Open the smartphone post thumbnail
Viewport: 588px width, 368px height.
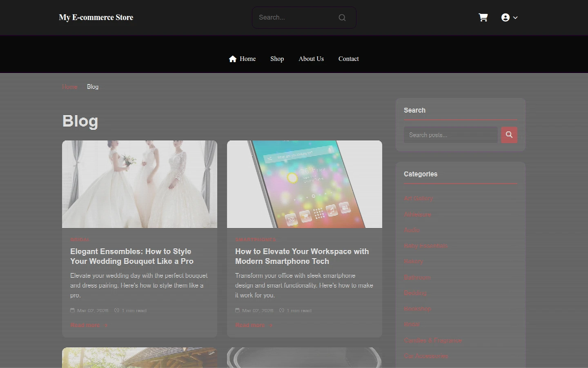coord(305,184)
